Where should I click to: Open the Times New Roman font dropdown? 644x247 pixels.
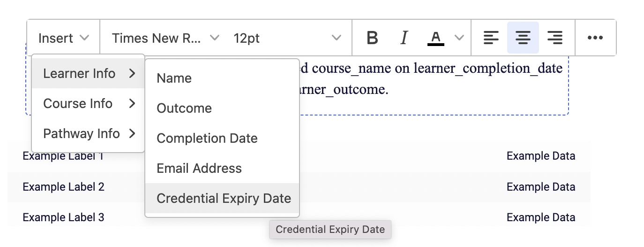[165, 38]
